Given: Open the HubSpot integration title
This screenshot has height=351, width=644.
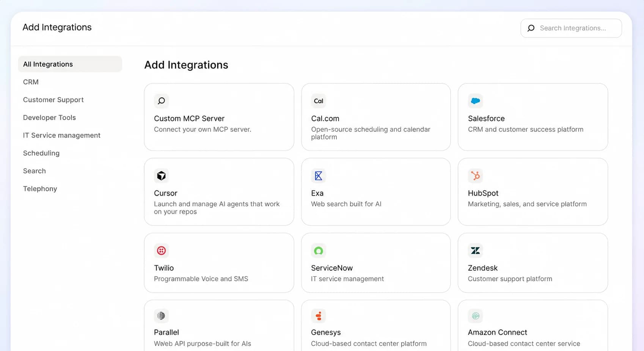Looking at the screenshot, I should (x=483, y=193).
